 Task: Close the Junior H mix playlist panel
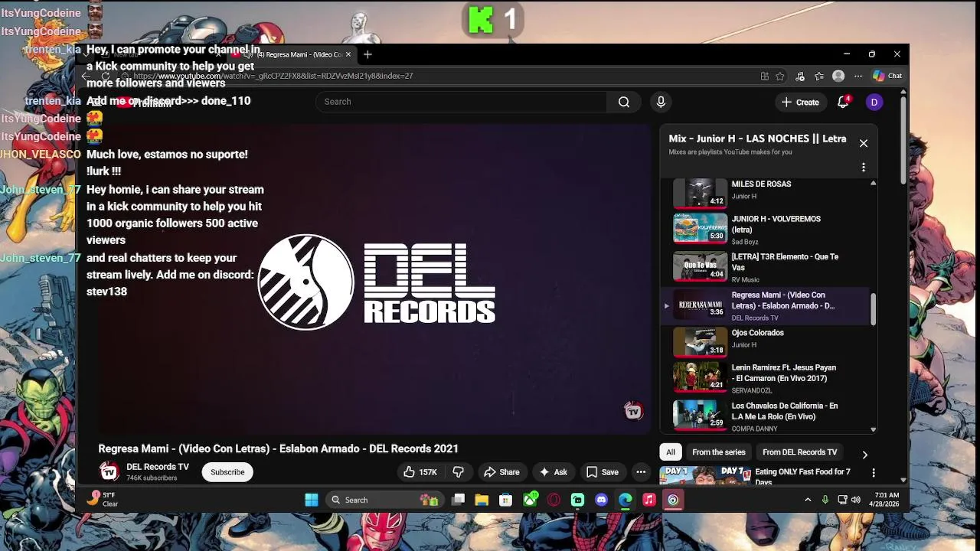[x=864, y=143]
